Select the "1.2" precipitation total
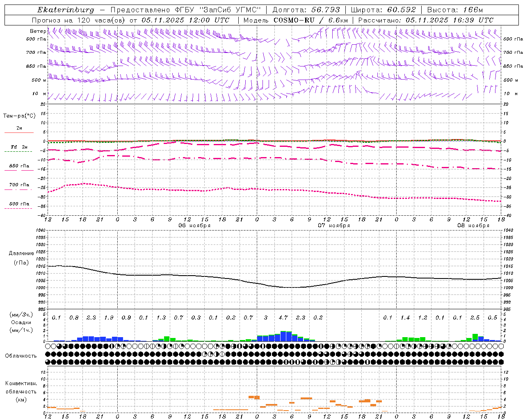This screenshot has width=525, height=420. point(422,317)
